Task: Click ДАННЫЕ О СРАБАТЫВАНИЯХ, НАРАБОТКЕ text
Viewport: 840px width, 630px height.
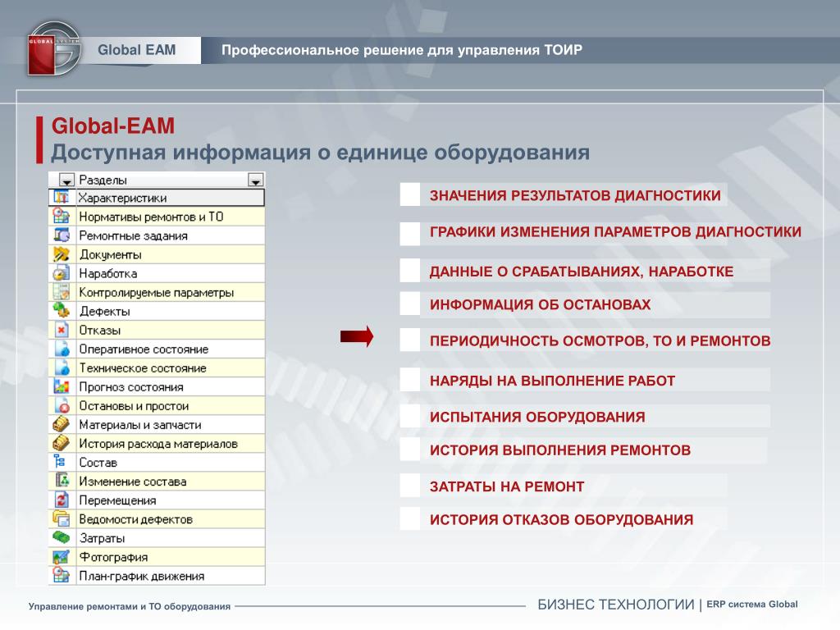Action: point(582,272)
